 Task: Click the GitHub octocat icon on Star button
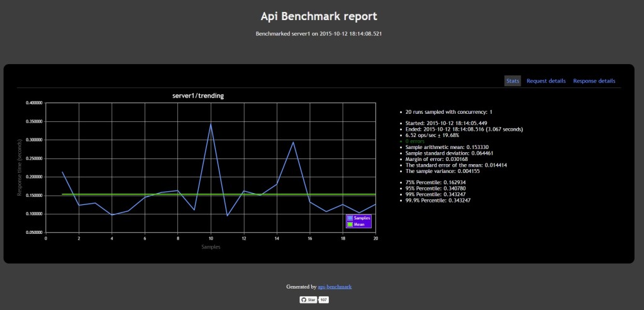click(304, 300)
